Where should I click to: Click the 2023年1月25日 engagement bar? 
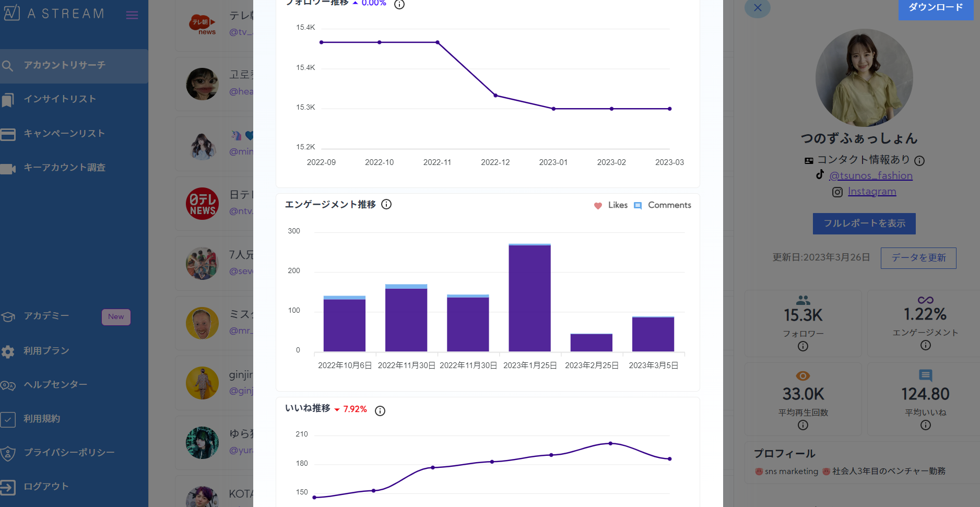[x=529, y=298]
